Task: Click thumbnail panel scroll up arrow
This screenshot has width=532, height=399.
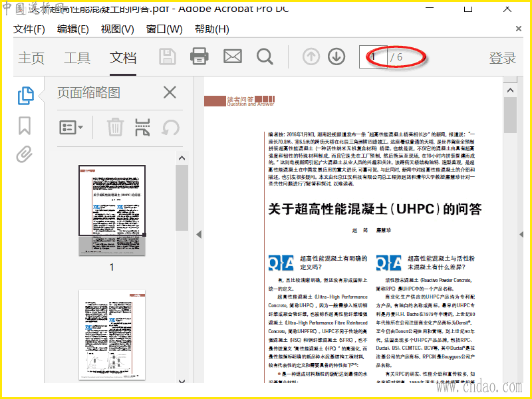Action: click(182, 158)
